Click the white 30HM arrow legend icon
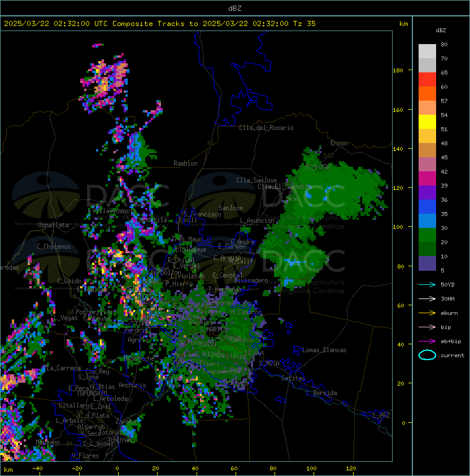 pyautogui.click(x=427, y=298)
